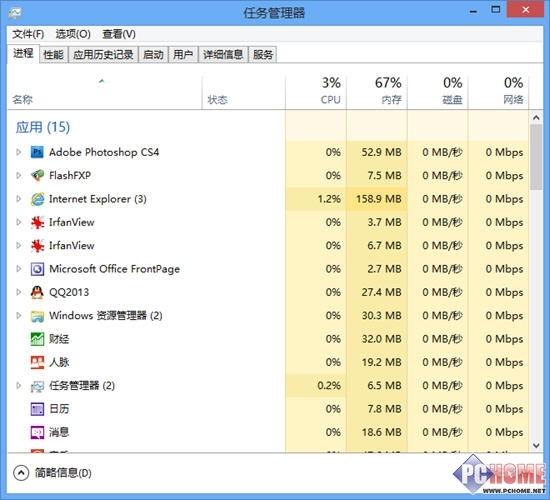Sort by the 0% 磁盘 column header
Image resolution: width=550 pixels, height=500 pixels.
(x=438, y=93)
